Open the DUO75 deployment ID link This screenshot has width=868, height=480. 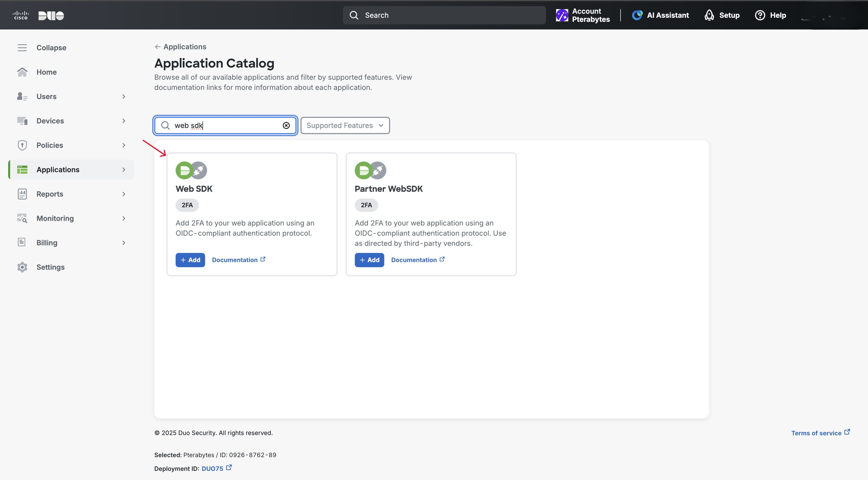[212, 468]
